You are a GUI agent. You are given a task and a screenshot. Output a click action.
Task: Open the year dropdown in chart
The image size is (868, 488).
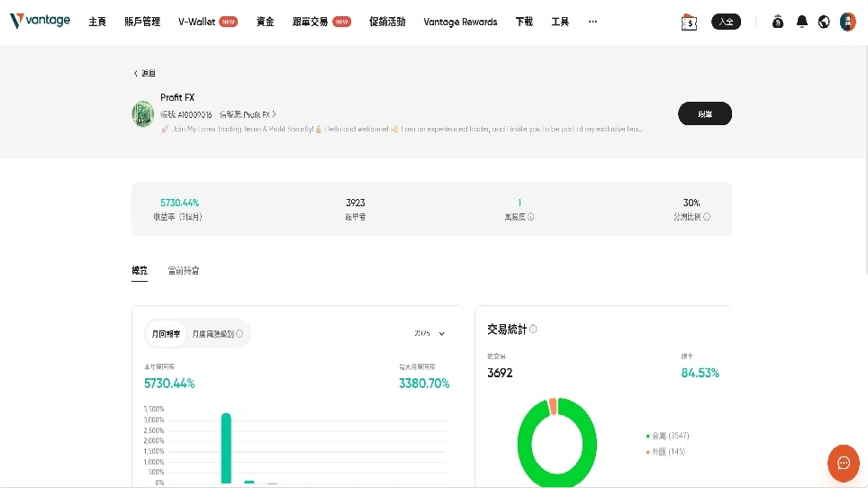click(429, 333)
